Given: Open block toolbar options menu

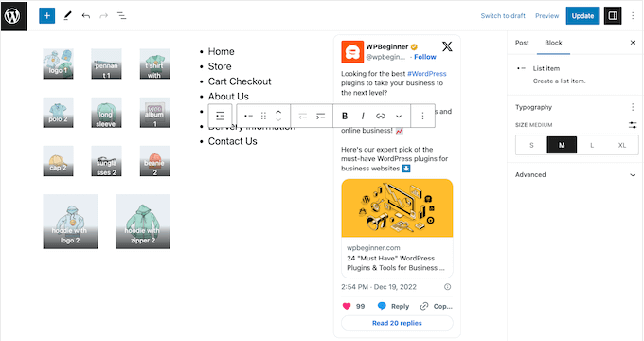Looking at the screenshot, I should 422,116.
